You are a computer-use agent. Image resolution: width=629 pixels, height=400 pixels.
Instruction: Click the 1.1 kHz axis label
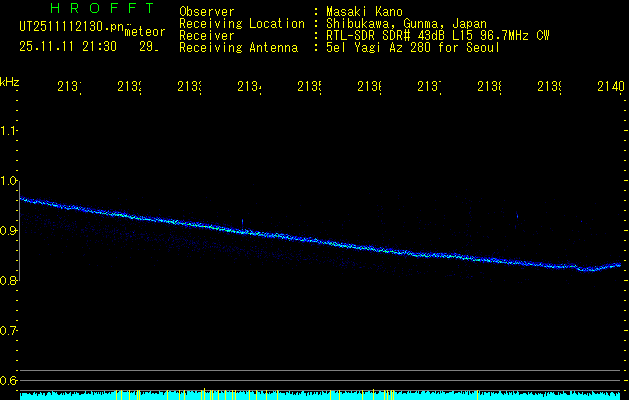8,130
